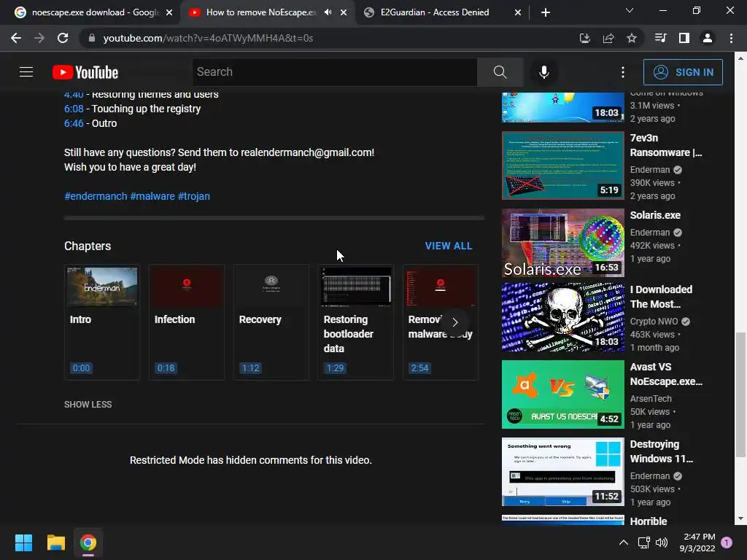Click the #malware hashtag
The image size is (747, 560).
click(x=152, y=196)
